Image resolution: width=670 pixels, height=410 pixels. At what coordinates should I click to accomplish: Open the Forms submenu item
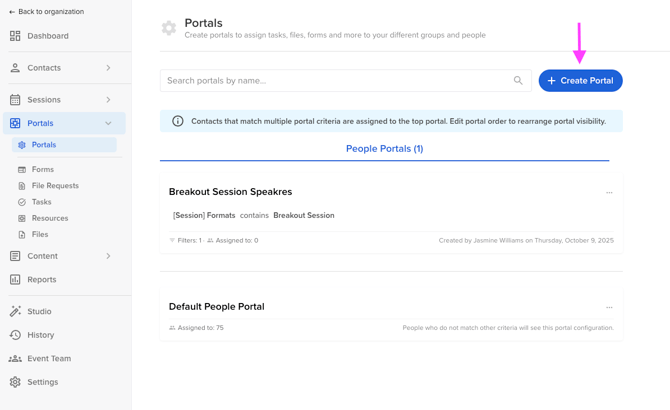click(x=42, y=170)
